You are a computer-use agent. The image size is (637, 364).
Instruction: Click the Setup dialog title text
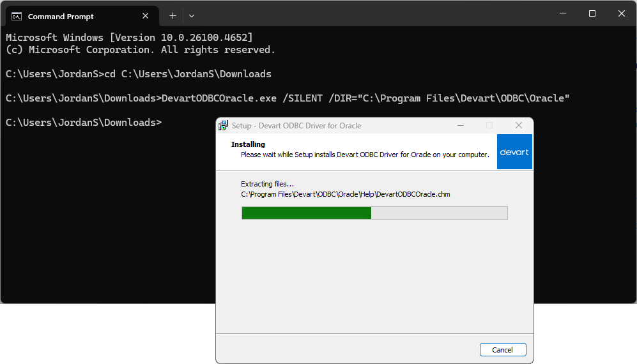(296, 126)
